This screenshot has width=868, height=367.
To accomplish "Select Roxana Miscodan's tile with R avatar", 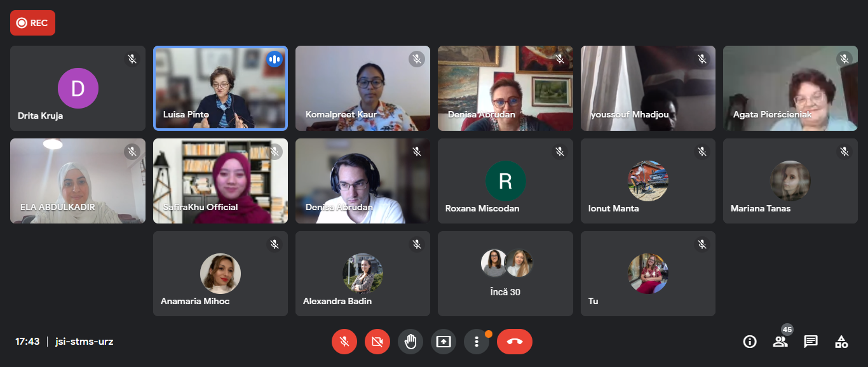I will [505, 181].
